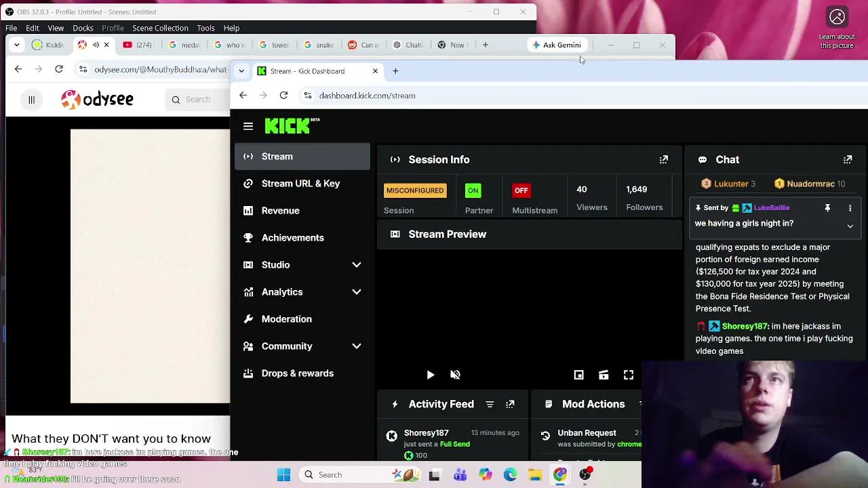Open Stream URL & Key in the sidebar
This screenshot has width=868, height=488.
(302, 184)
